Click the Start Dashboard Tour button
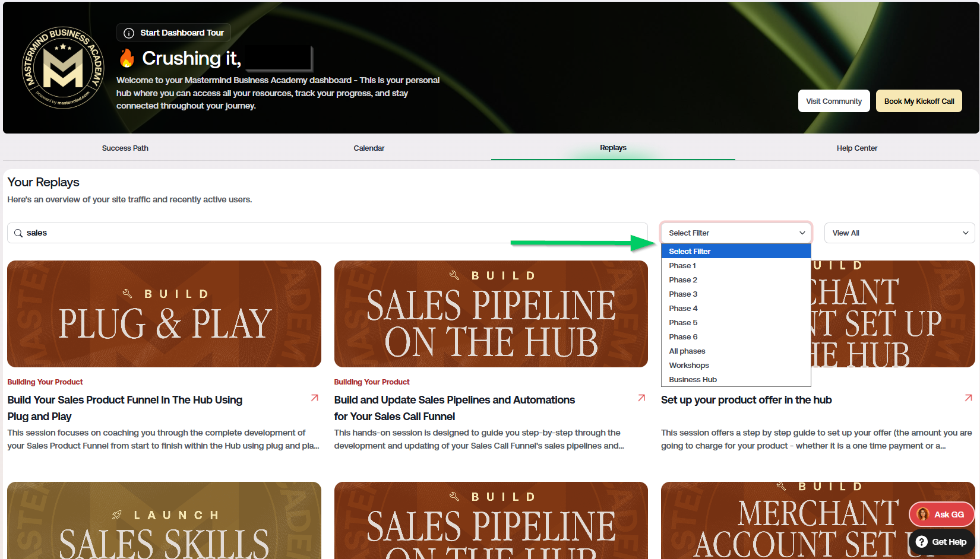 (x=173, y=33)
